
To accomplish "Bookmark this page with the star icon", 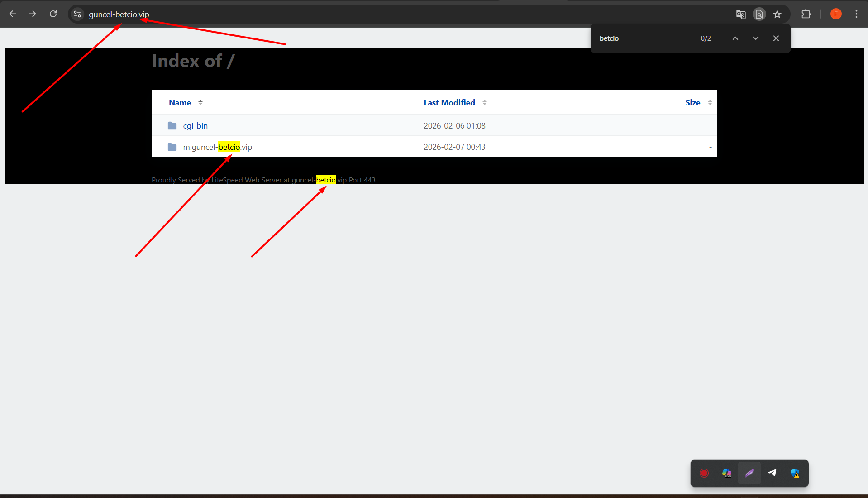I will [777, 14].
